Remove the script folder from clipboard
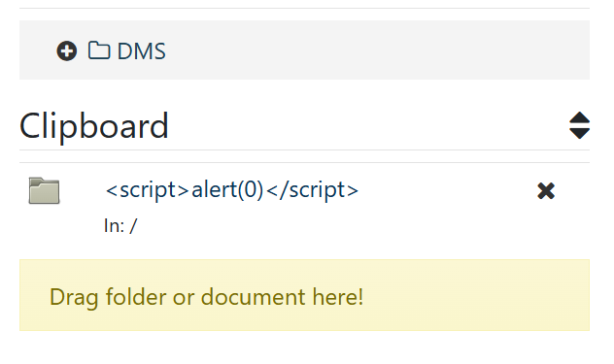The width and height of the screenshot is (614, 364). (546, 191)
